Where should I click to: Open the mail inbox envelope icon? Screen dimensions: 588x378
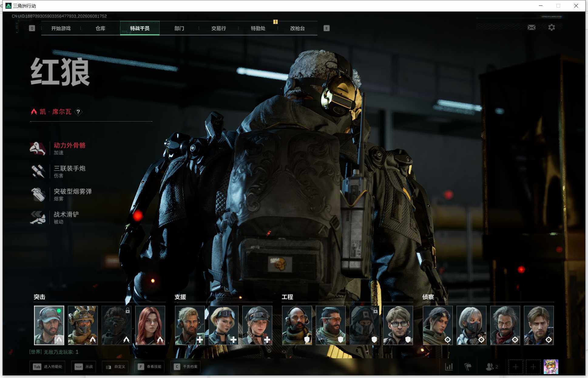click(x=531, y=28)
